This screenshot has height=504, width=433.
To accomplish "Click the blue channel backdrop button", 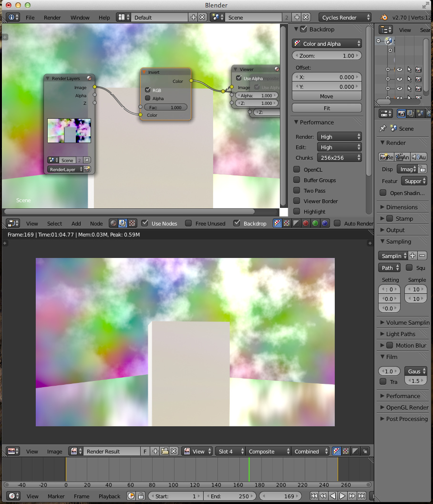I will (325, 223).
